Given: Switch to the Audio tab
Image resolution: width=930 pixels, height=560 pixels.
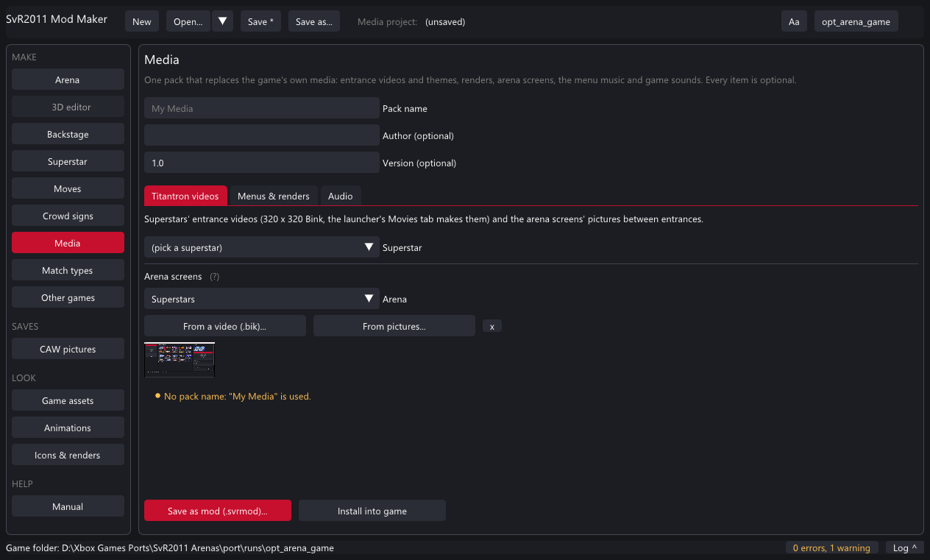Looking at the screenshot, I should (x=341, y=196).
